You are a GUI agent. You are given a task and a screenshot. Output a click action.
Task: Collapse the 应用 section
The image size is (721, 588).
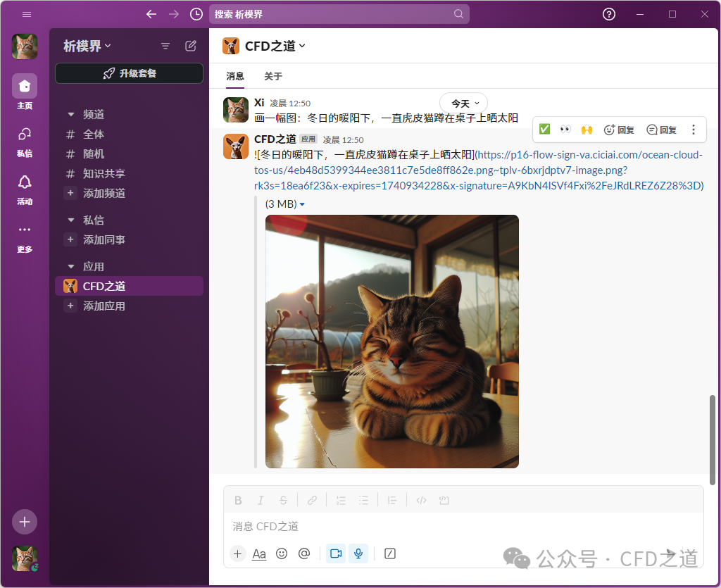coord(71,266)
